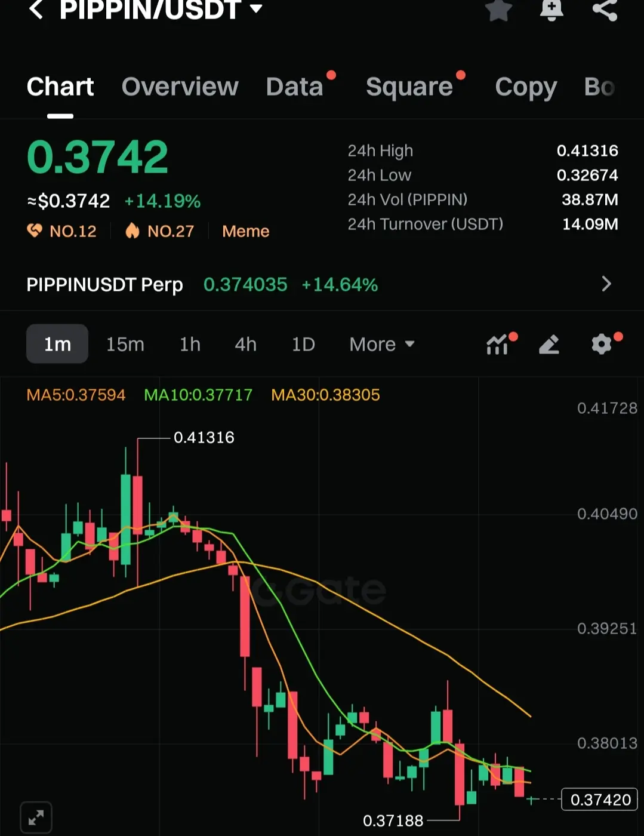Select the 1D timeframe
This screenshot has height=836, width=644.
pyautogui.click(x=303, y=345)
